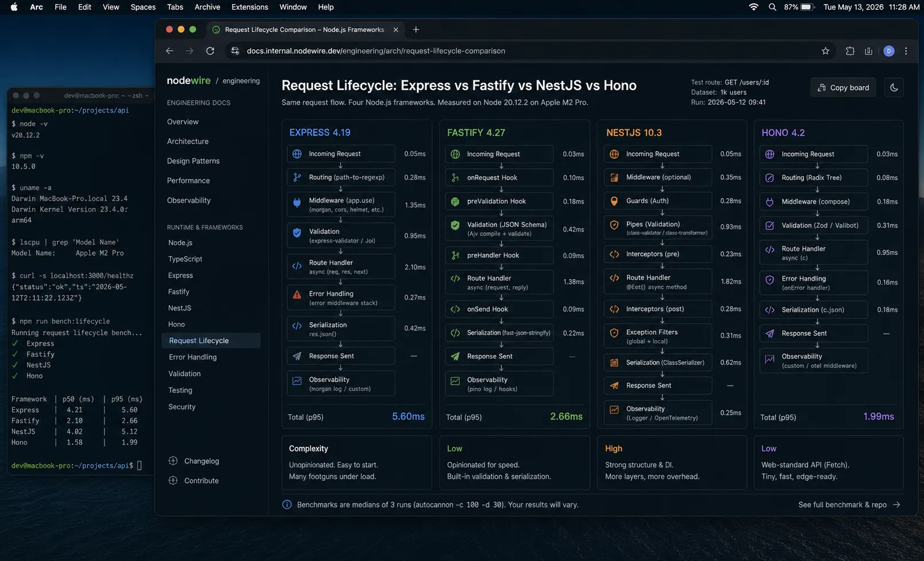Click the Express Incoming Request globe icon
924x561 pixels.
click(x=297, y=154)
